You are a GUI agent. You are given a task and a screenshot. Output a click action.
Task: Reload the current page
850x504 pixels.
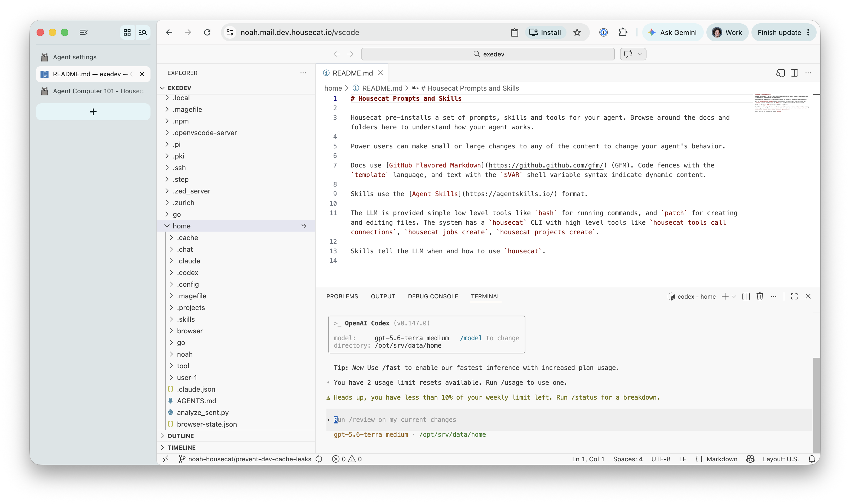[x=207, y=32]
